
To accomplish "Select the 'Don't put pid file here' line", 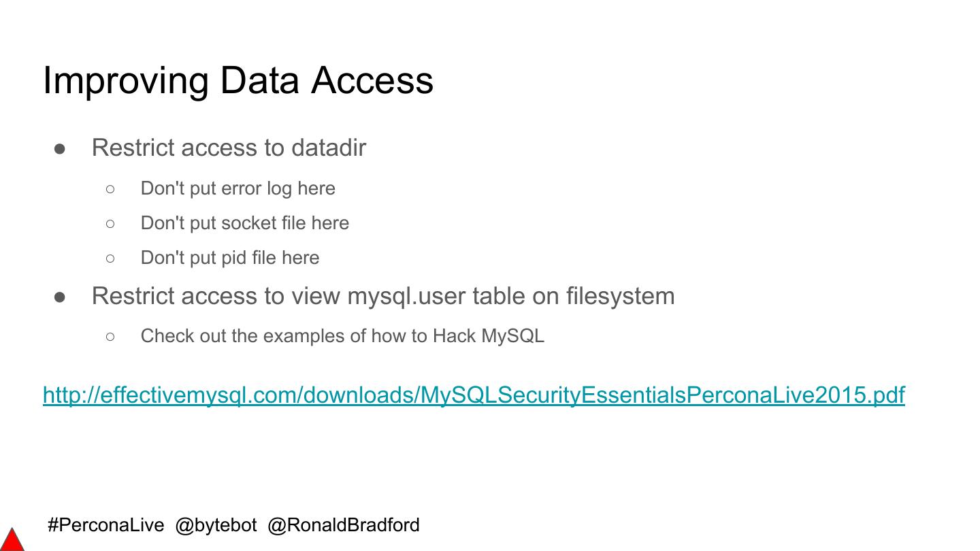I will pos(229,258).
